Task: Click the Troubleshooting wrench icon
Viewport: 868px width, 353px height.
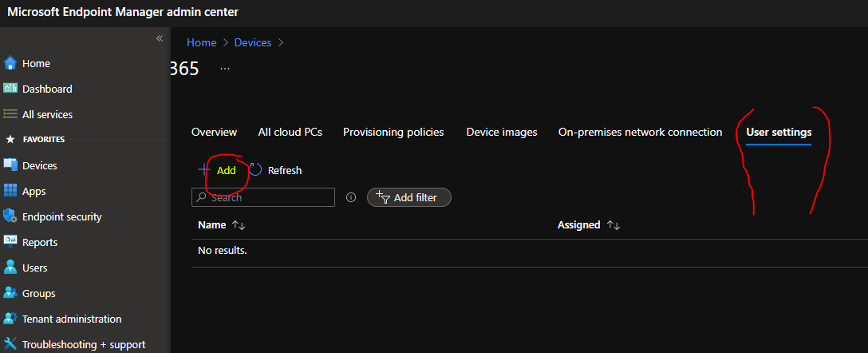Action: click(x=10, y=344)
